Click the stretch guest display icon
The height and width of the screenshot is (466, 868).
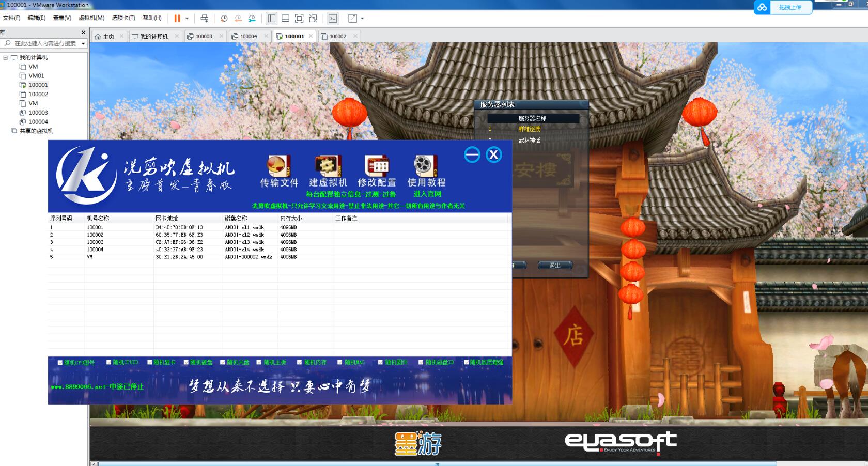pos(352,19)
